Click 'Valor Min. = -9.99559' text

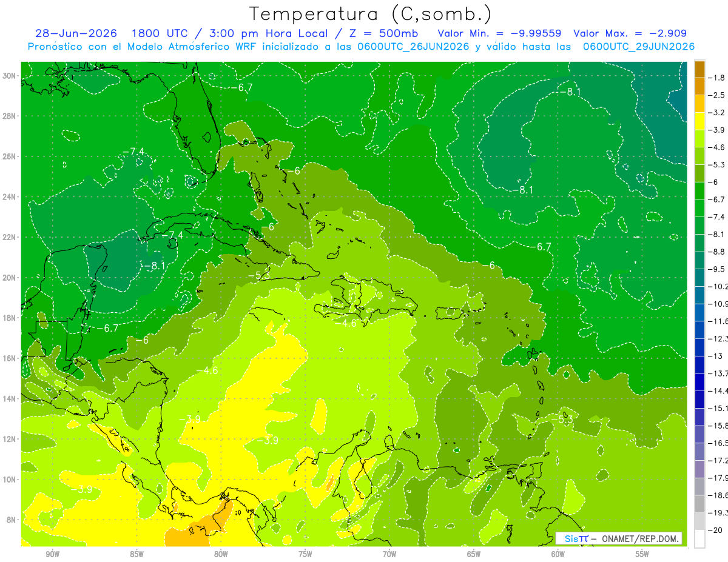pos(499,33)
